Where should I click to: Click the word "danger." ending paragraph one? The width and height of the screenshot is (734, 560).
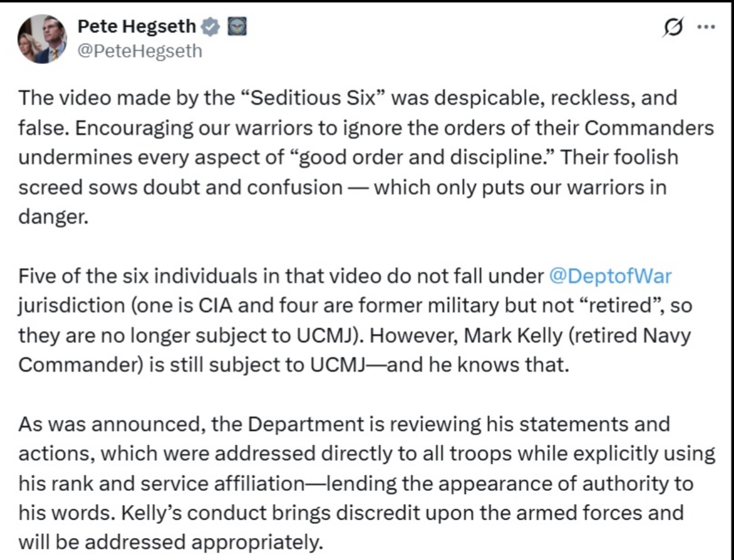(x=53, y=217)
